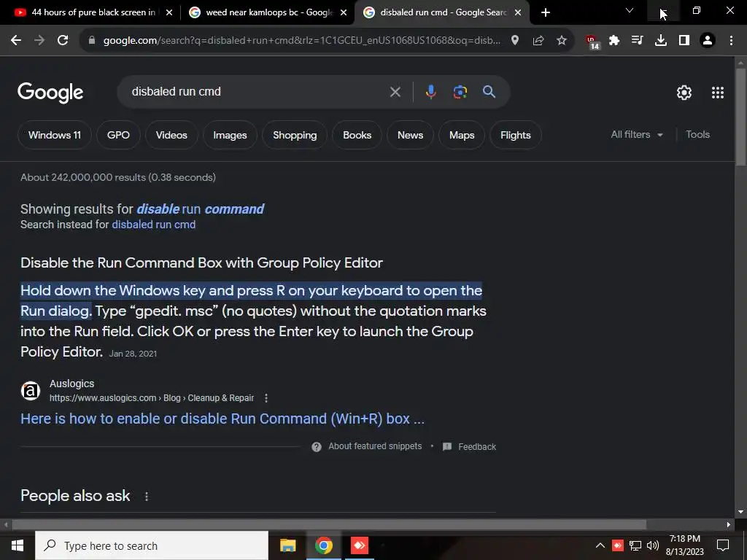Show the Chrome downloads
This screenshot has width=747, height=560.
(x=660, y=41)
